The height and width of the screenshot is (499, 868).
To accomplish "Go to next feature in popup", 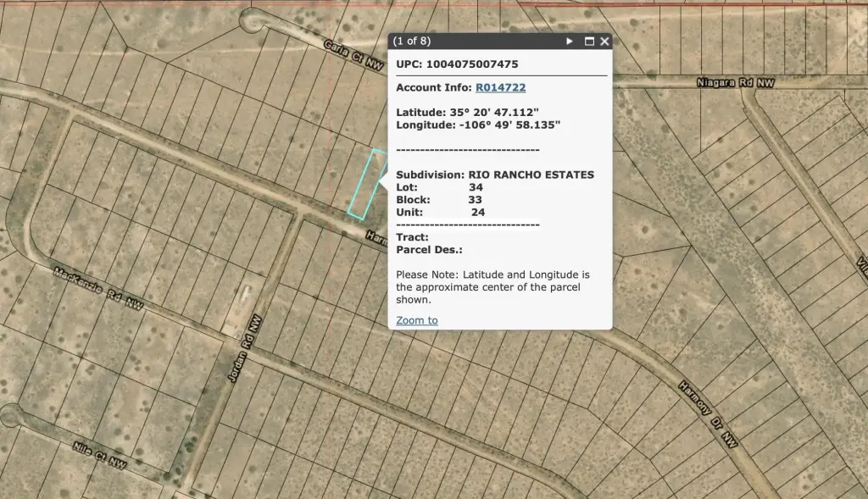I will point(570,41).
